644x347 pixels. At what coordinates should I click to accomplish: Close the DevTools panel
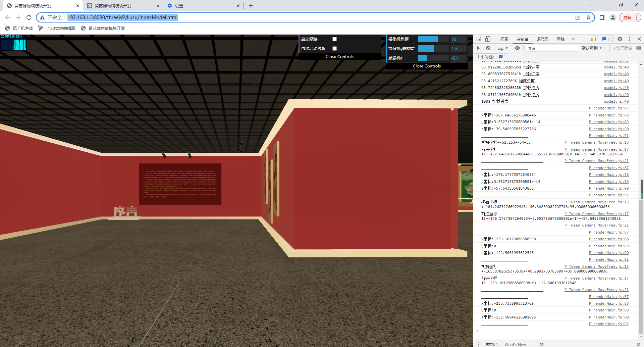click(x=639, y=39)
